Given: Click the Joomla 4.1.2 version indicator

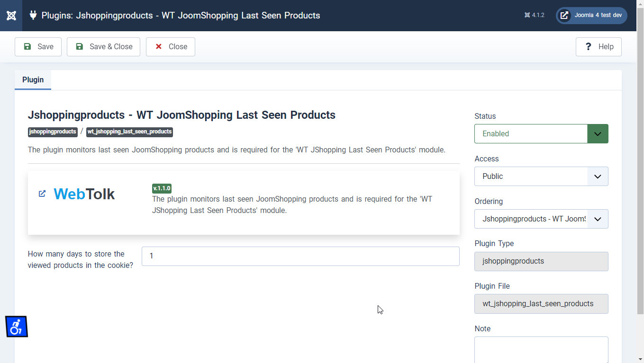Looking at the screenshot, I should 534,15.
